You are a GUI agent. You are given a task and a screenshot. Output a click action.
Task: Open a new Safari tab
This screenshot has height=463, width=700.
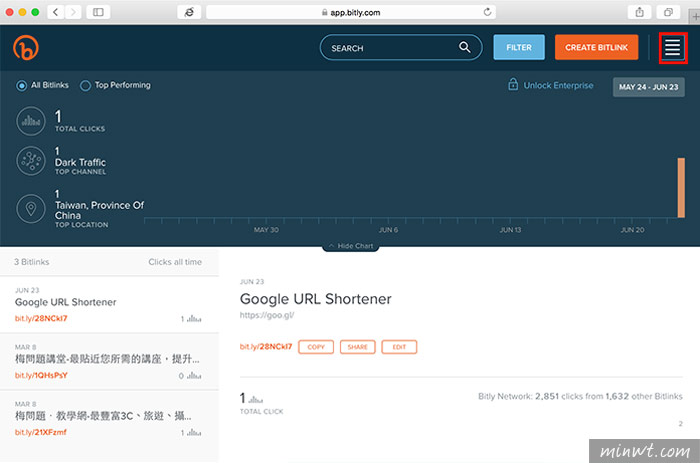695,17
